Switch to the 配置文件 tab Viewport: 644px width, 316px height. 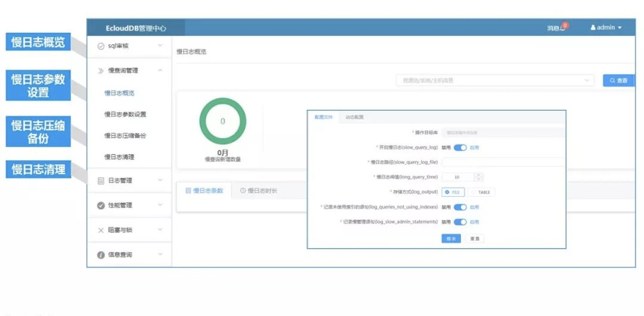coord(323,117)
